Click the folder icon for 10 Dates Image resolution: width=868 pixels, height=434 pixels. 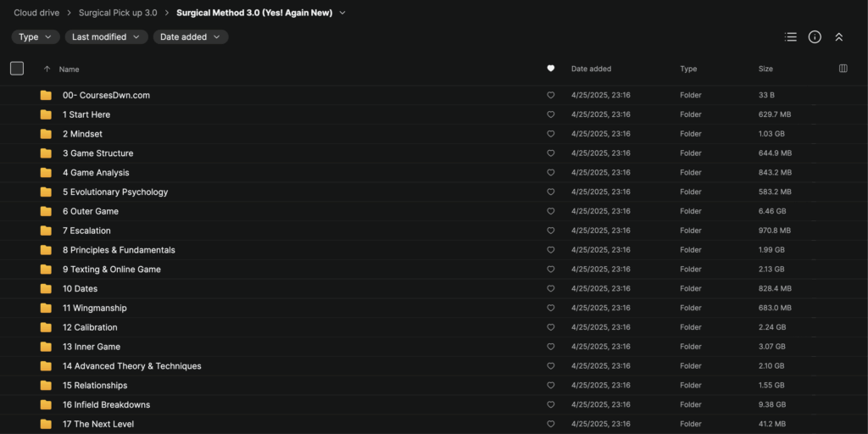46,289
